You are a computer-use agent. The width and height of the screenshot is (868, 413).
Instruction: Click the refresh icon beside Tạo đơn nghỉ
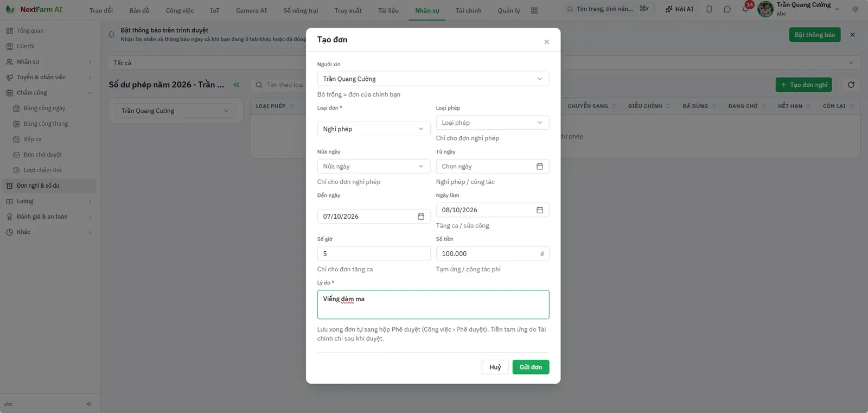pos(851,85)
